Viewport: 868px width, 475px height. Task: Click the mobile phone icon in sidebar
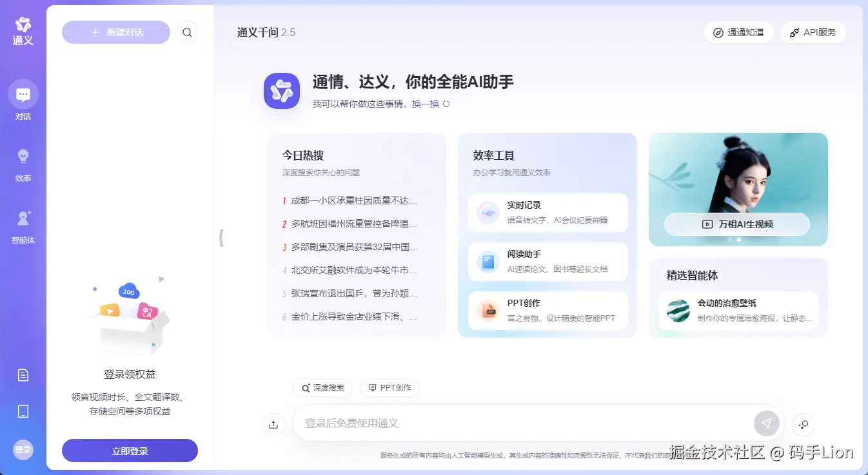[x=23, y=411]
